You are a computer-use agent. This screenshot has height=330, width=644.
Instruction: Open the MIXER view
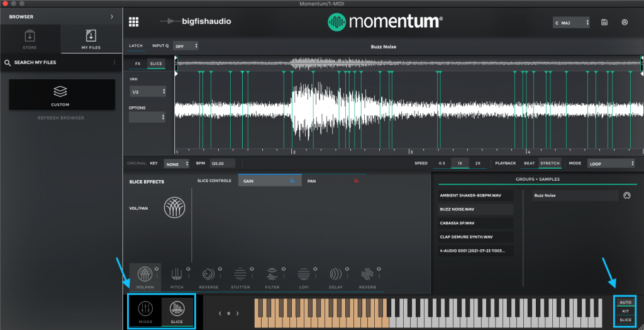[145, 312]
